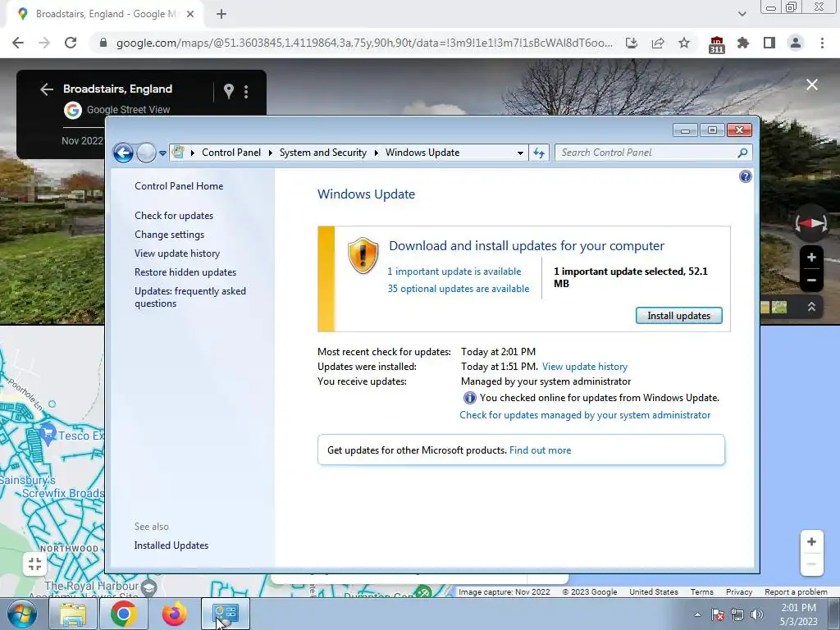The width and height of the screenshot is (840, 630).
Task: Zoom out Street View with minus button
Action: (x=811, y=281)
